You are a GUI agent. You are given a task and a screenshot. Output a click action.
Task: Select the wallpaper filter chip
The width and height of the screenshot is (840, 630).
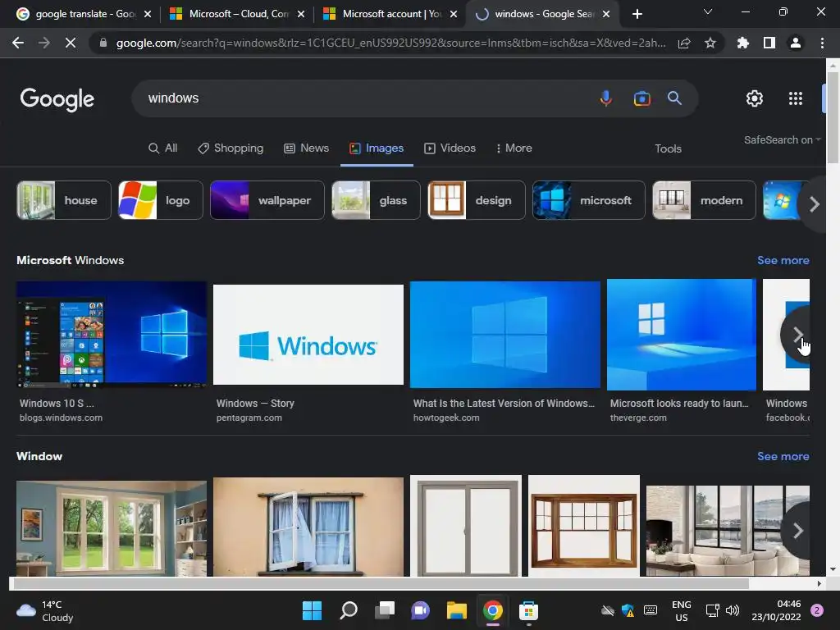pyautogui.click(x=267, y=200)
